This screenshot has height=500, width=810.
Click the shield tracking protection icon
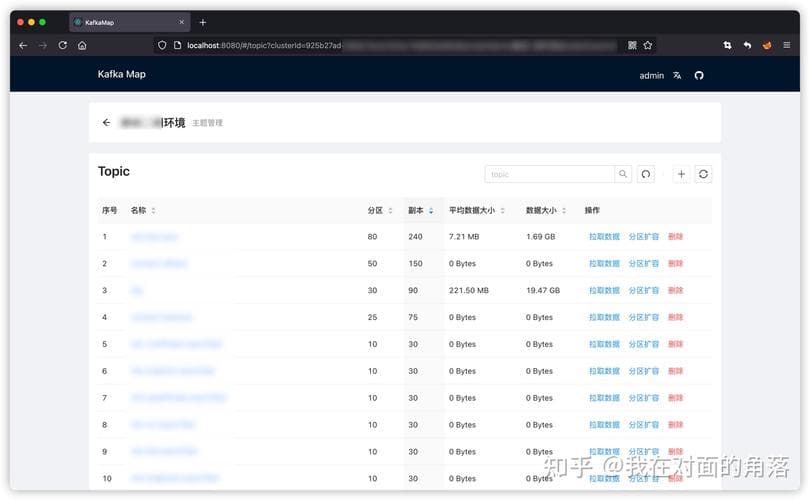tap(162, 45)
